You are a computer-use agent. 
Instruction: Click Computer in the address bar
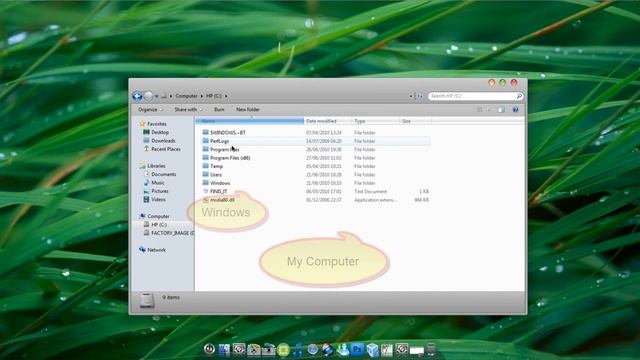tap(186, 96)
